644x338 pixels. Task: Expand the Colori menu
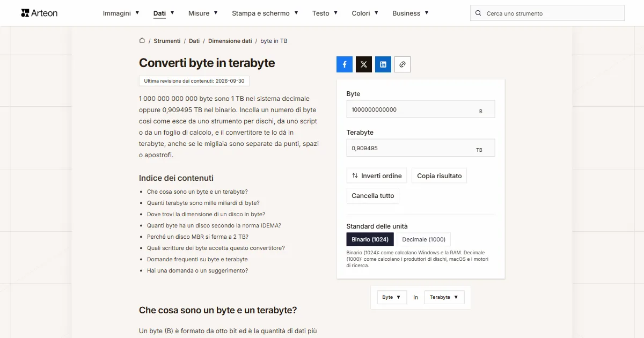365,13
